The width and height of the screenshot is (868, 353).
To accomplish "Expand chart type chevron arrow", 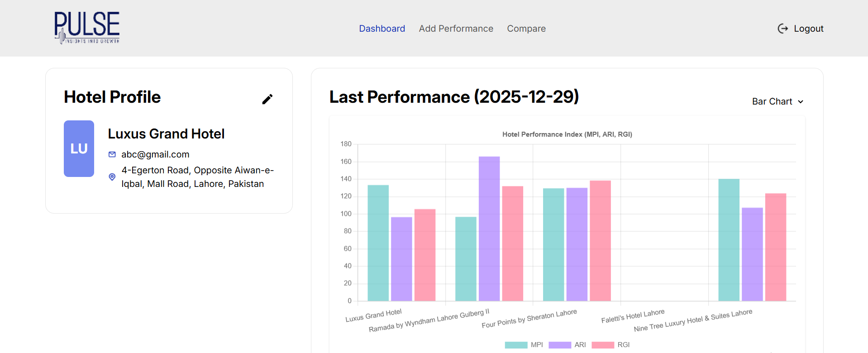I will [x=801, y=102].
